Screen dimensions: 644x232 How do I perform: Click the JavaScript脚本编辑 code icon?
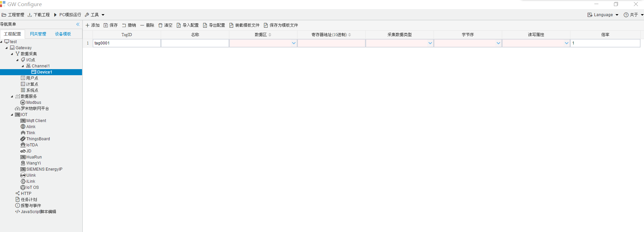coord(18,212)
